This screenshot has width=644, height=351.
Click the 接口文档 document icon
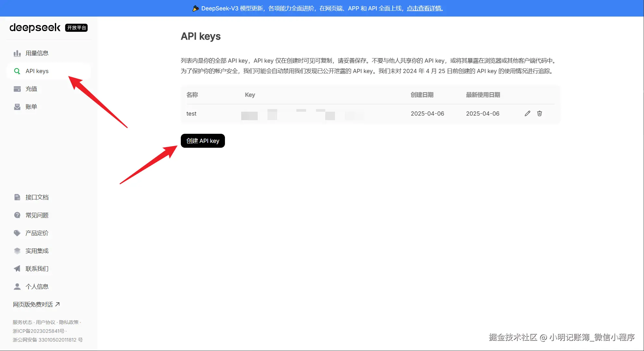17,197
